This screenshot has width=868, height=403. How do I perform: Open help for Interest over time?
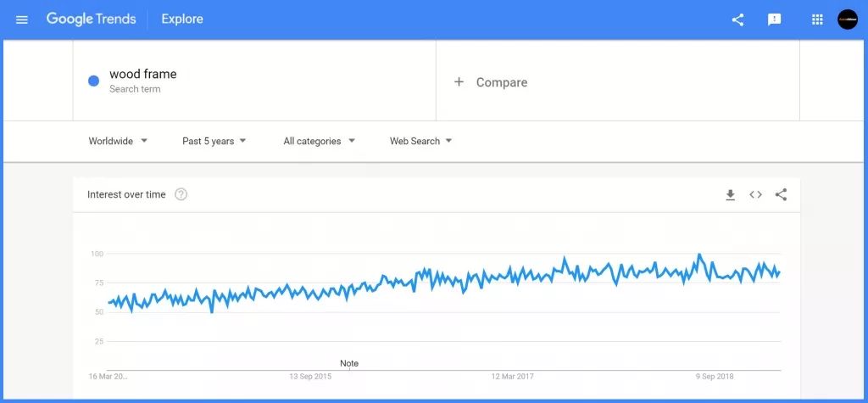tap(181, 194)
